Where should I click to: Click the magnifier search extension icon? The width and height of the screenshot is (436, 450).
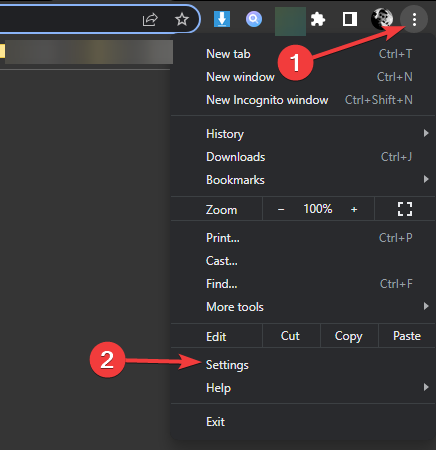254,19
